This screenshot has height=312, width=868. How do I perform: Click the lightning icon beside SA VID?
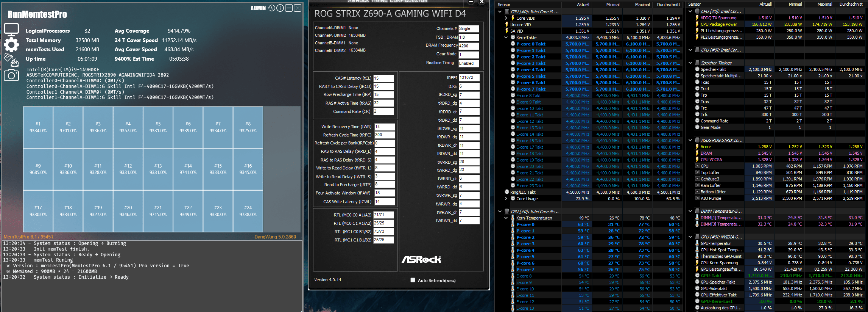[x=506, y=31]
